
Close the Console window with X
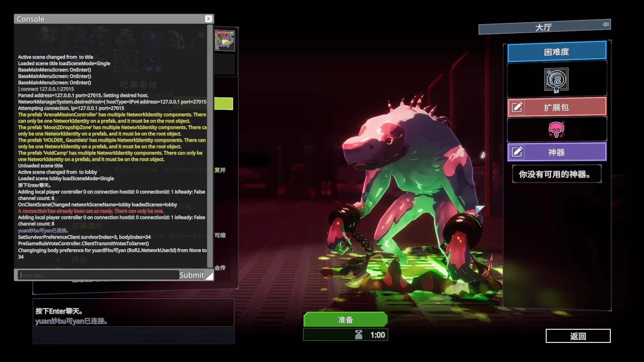tap(208, 19)
